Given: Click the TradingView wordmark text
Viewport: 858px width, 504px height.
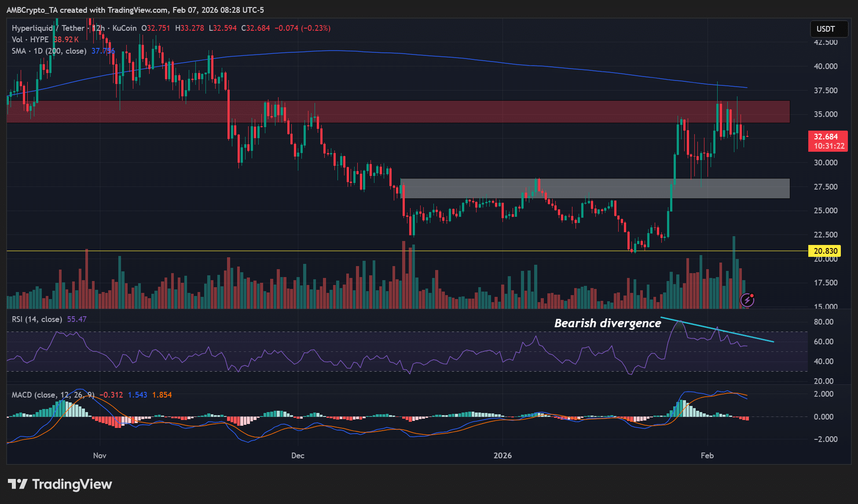Looking at the screenshot, I should pos(72,484).
